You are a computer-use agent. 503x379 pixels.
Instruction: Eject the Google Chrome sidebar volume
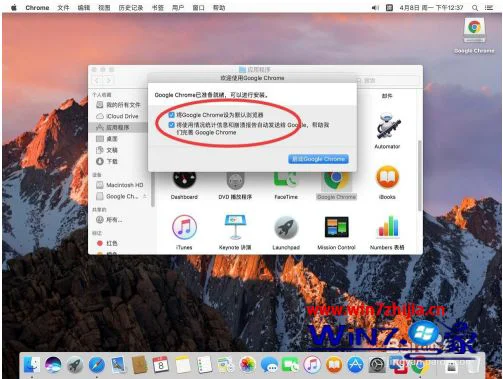[145, 196]
